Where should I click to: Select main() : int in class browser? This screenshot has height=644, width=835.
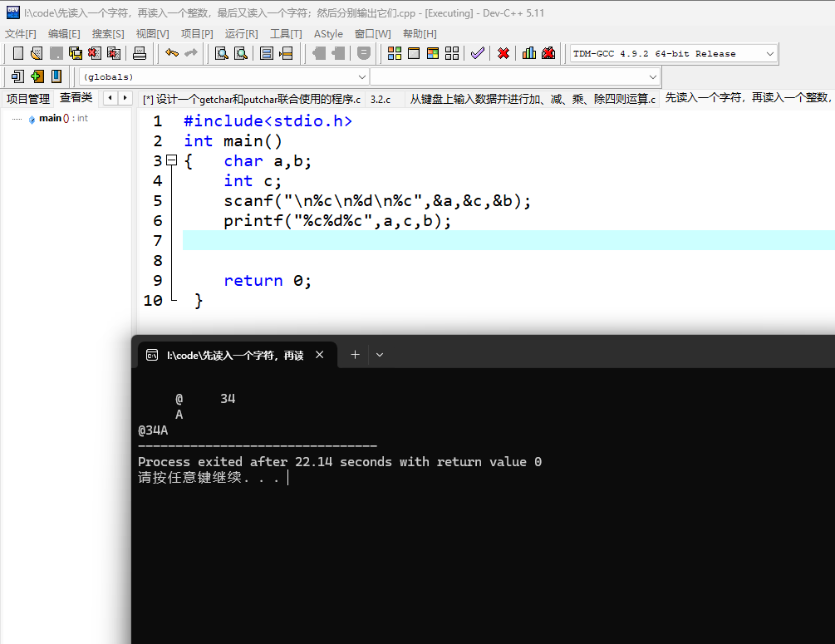tap(63, 118)
